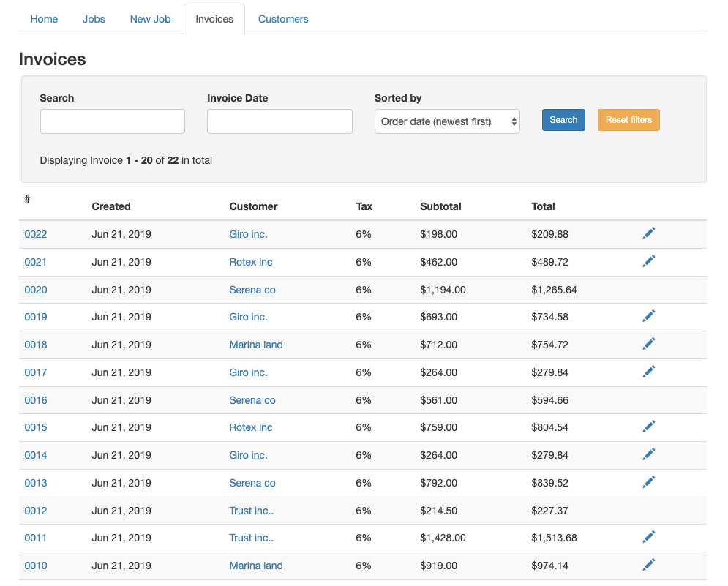Click the blue Search button
The height and width of the screenshot is (586, 728).
click(x=563, y=120)
